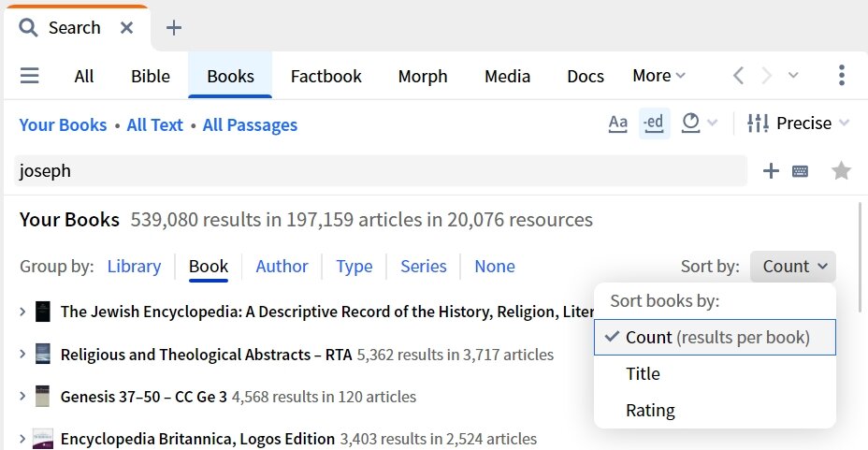Open Religious and Theological Abstracts – RTA title
This screenshot has height=450, width=868.
[x=207, y=355]
